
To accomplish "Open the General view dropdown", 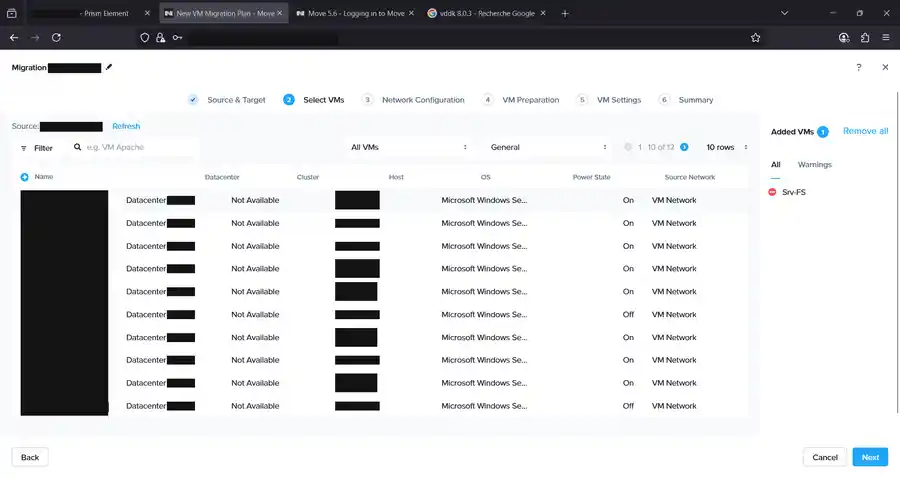I will click(x=548, y=147).
